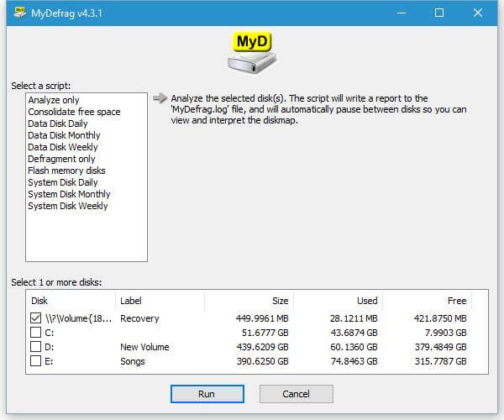The width and height of the screenshot is (504, 420).
Task: Click the Cancel button
Action: [297, 394]
